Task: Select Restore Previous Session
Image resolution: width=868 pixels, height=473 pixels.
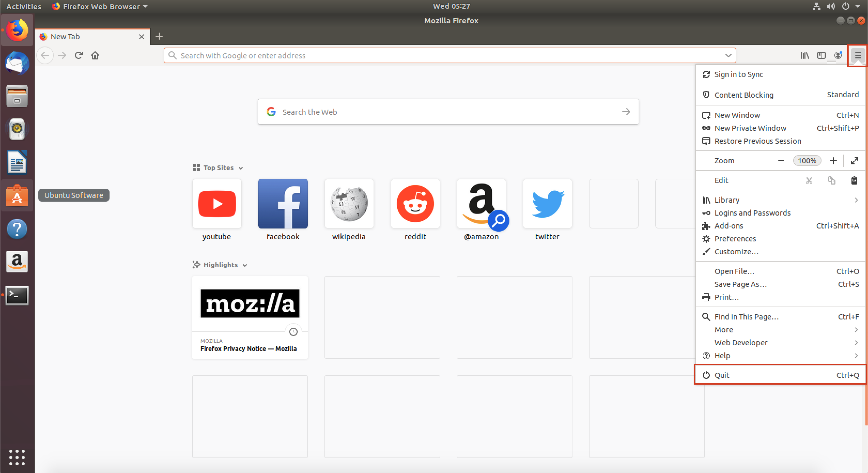Action: point(780,141)
